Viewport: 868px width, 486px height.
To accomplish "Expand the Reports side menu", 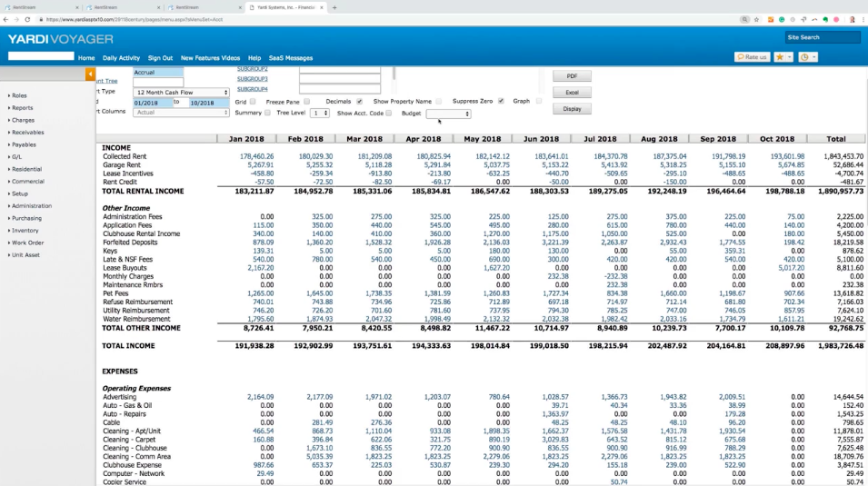I will (21, 107).
